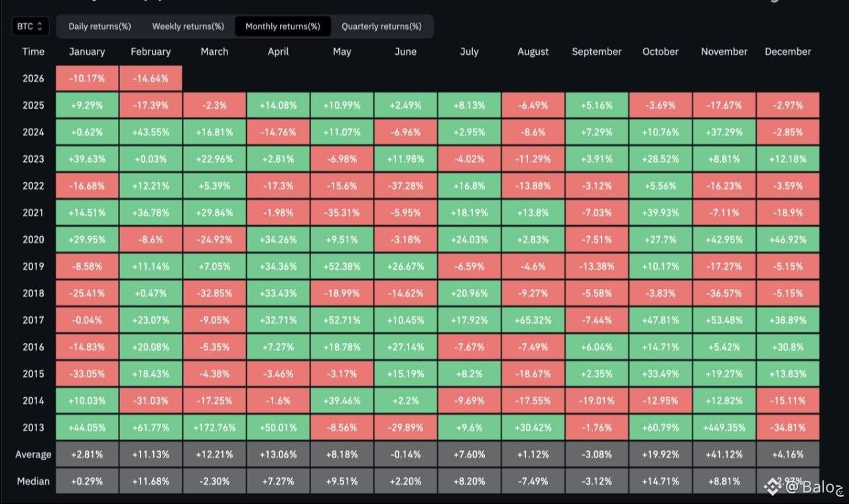
Task: Click the +449.35% November 2013 cell
Action: (724, 428)
